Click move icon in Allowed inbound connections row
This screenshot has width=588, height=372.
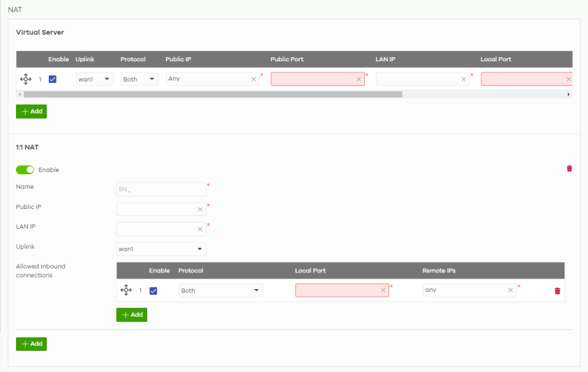[x=126, y=290]
